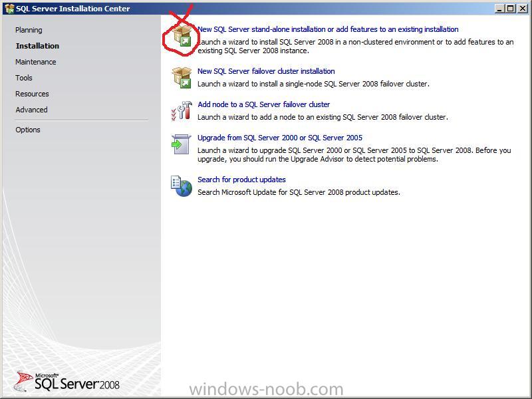Click the Upgrade from SQL Server icon

(181, 144)
